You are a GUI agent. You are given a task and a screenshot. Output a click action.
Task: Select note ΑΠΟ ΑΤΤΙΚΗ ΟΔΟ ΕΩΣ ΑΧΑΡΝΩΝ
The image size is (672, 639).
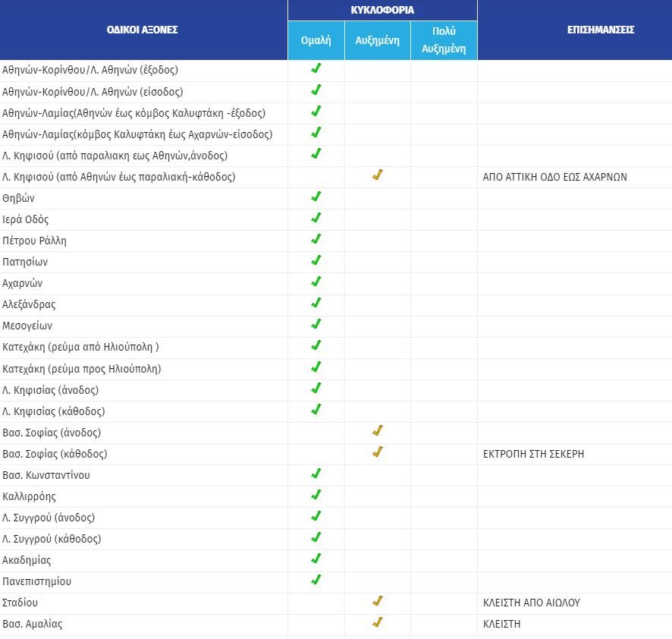coord(555,177)
